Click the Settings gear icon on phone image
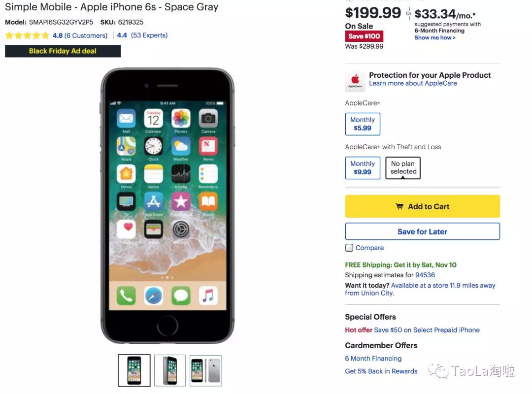This screenshot has height=394, width=532. point(181,230)
